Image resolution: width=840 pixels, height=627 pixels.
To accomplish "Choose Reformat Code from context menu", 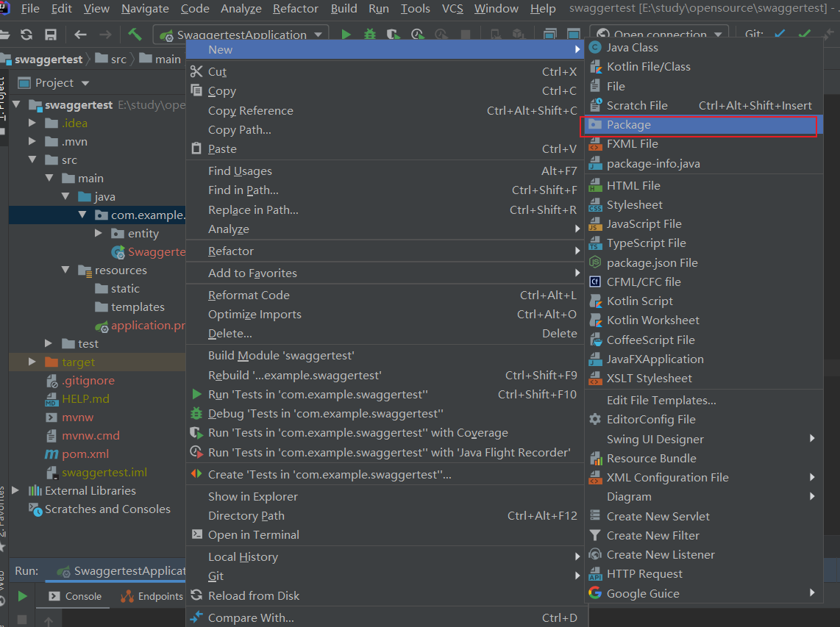I will [385, 295].
